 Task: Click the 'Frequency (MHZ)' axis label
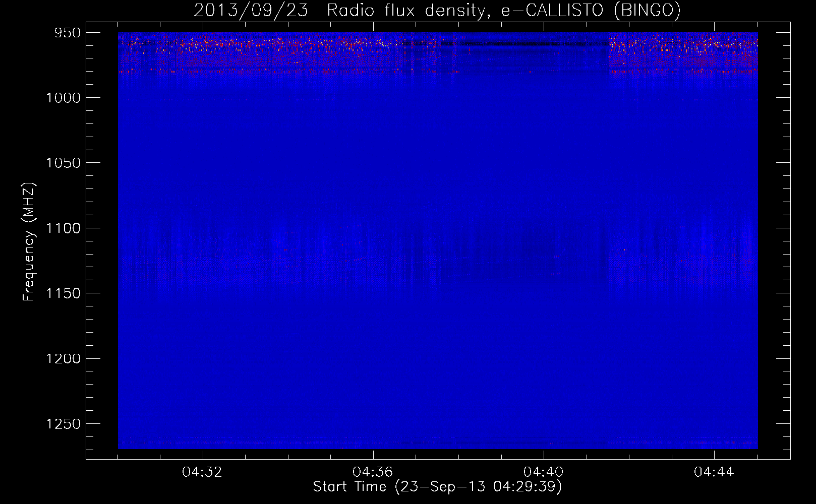pos(29,242)
